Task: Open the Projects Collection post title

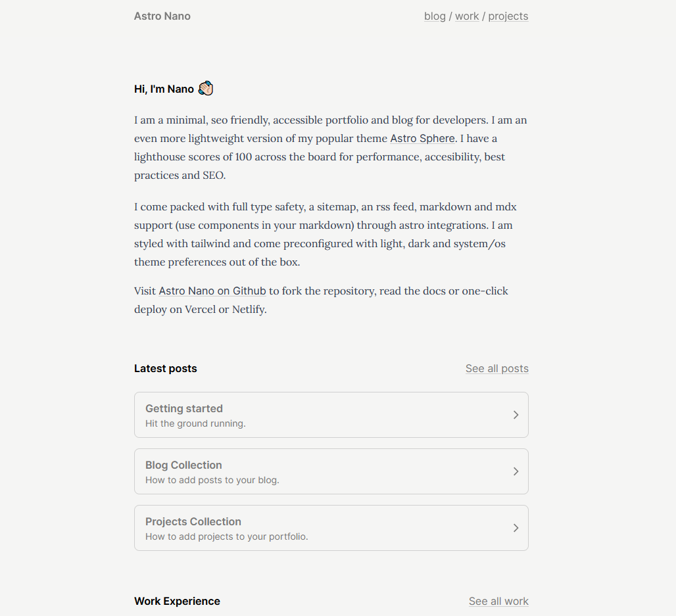Action: click(193, 521)
